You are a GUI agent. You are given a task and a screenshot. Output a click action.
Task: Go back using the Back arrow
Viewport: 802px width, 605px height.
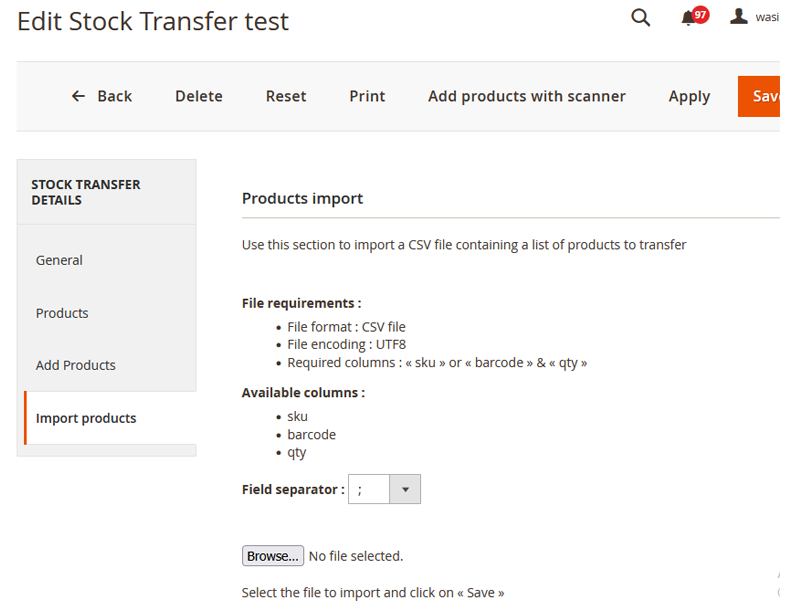(101, 96)
